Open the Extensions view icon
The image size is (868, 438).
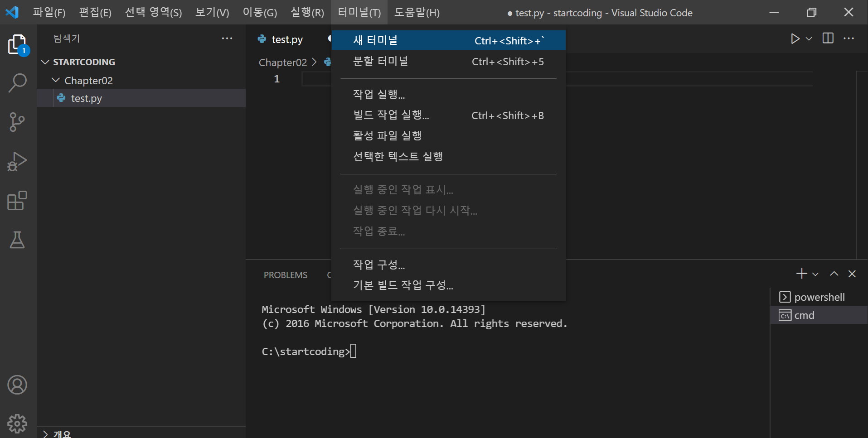pyautogui.click(x=18, y=200)
